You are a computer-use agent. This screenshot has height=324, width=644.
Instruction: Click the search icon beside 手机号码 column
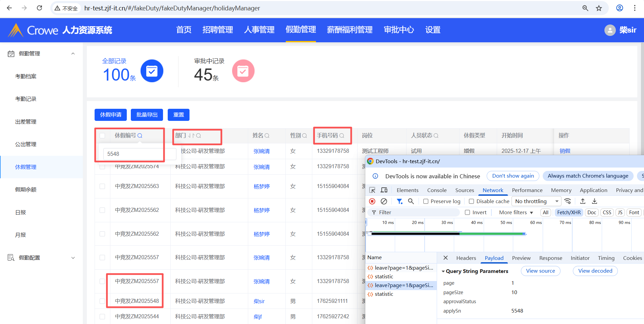tap(342, 136)
